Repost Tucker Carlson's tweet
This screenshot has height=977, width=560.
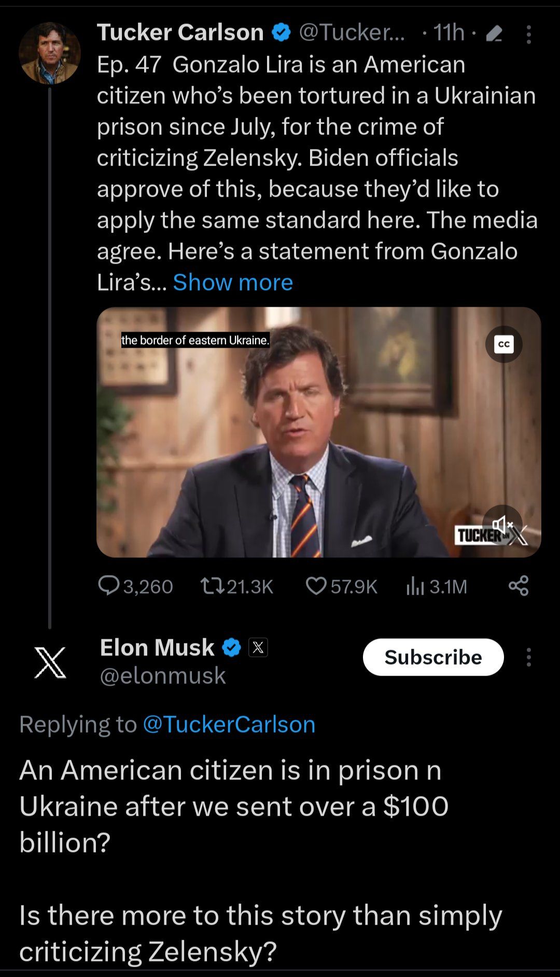tap(212, 586)
